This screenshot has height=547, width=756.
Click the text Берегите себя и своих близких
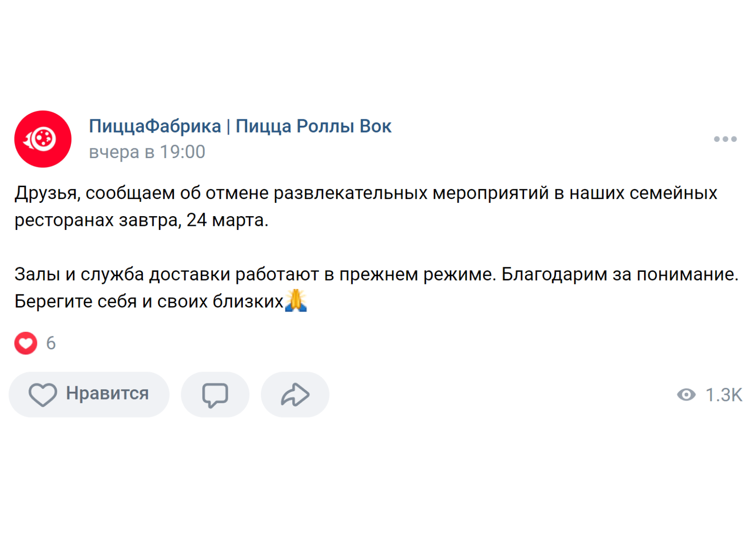(148, 301)
